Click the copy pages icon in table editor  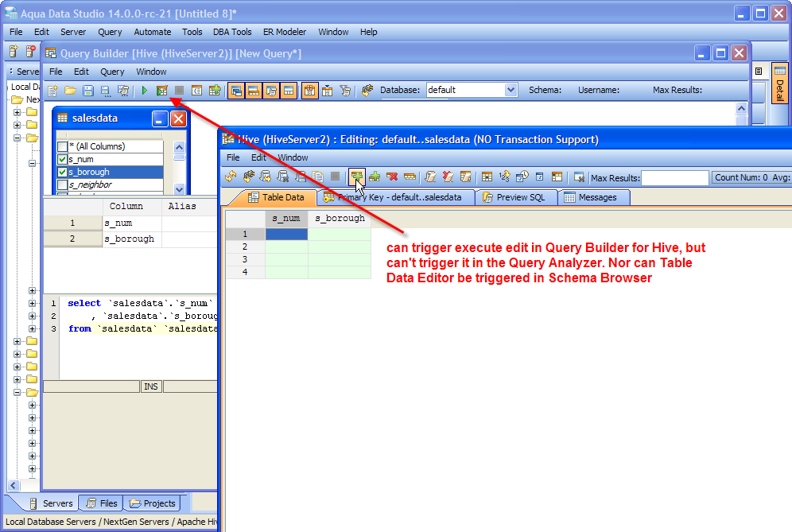tap(318, 177)
